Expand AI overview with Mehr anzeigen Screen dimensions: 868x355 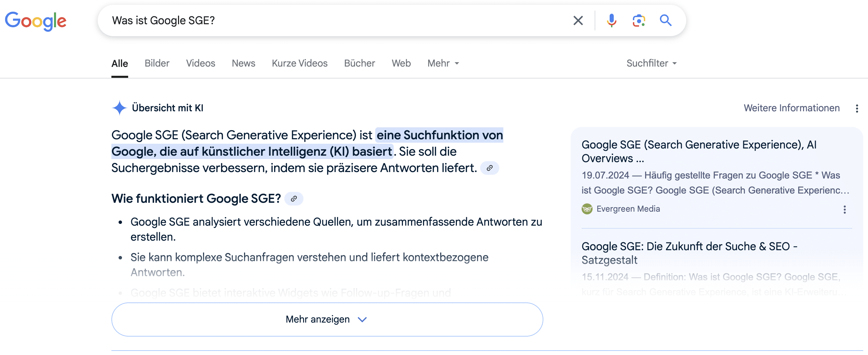327,319
